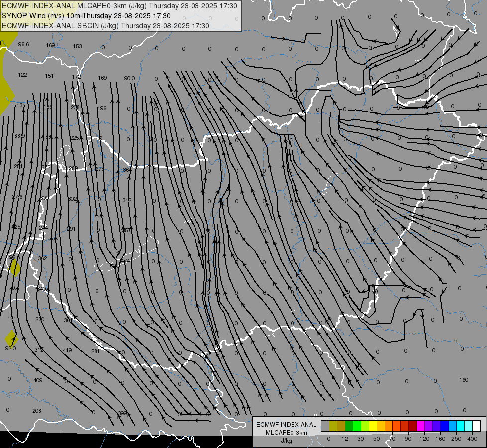
Task: Click the map value 281
Action: click(x=96, y=351)
